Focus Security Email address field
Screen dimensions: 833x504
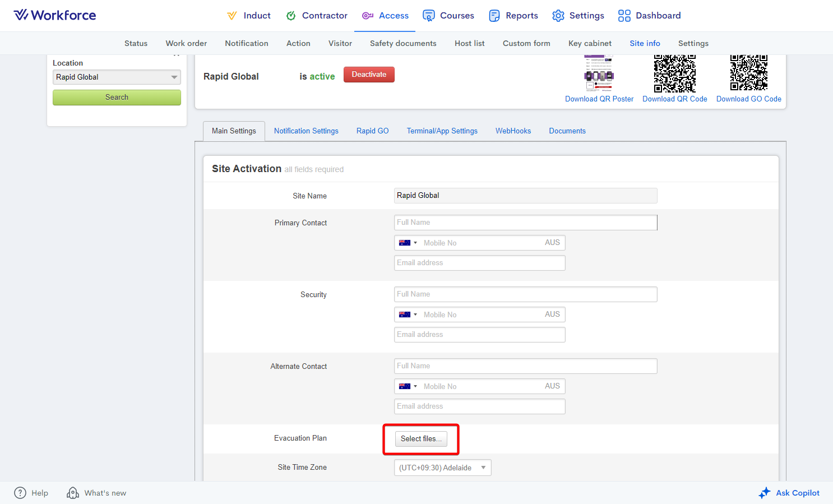pos(480,335)
